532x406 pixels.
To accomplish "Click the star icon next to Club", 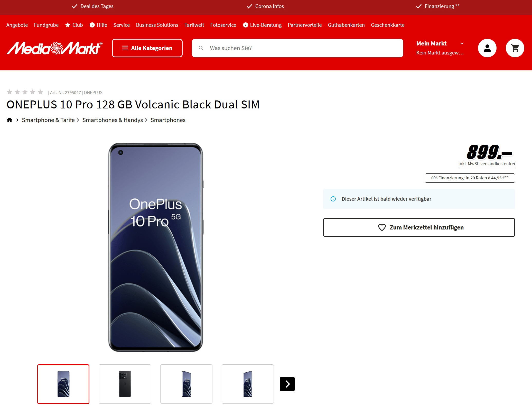I will point(68,25).
